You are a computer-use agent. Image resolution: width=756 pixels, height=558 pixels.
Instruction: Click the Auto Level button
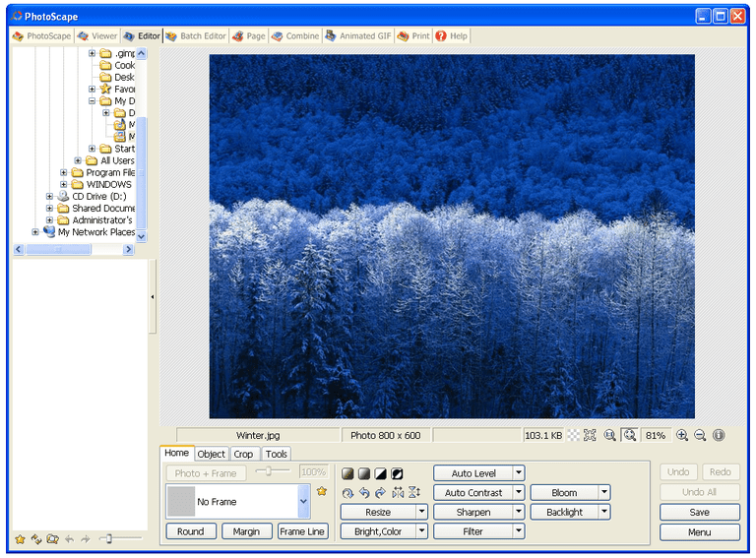(473, 473)
